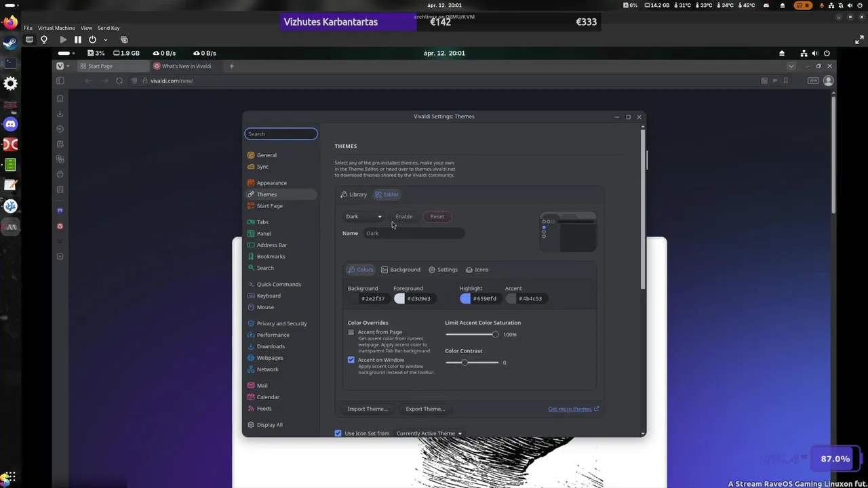Open the Downloads panel in Vivaldi sidebar
The width and height of the screenshot is (868, 488).
[x=60, y=114]
